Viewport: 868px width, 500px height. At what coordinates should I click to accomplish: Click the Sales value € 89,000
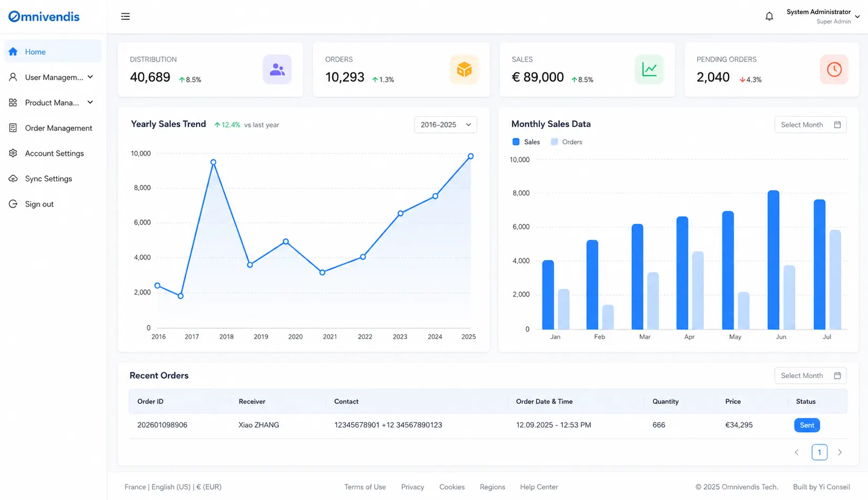pyautogui.click(x=538, y=77)
